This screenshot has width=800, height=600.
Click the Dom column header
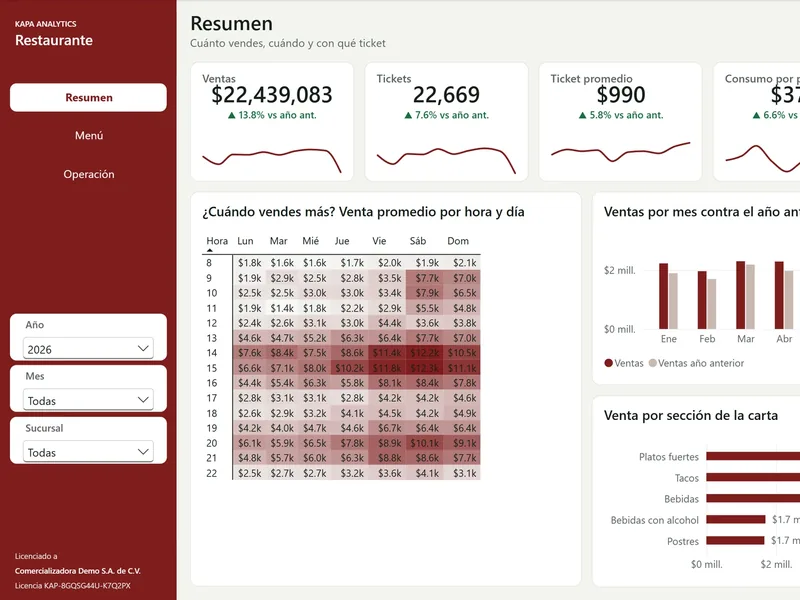coord(458,241)
